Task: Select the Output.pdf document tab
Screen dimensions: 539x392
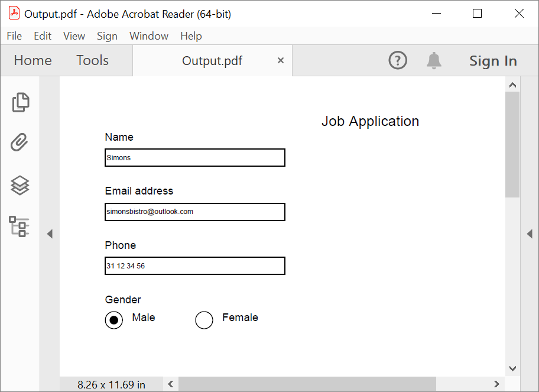Action: tap(212, 60)
